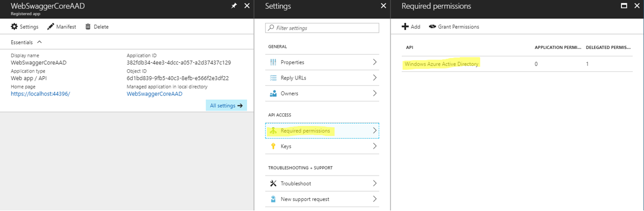
Task: Click the magnifier icon in Filter settings
Action: [271, 28]
